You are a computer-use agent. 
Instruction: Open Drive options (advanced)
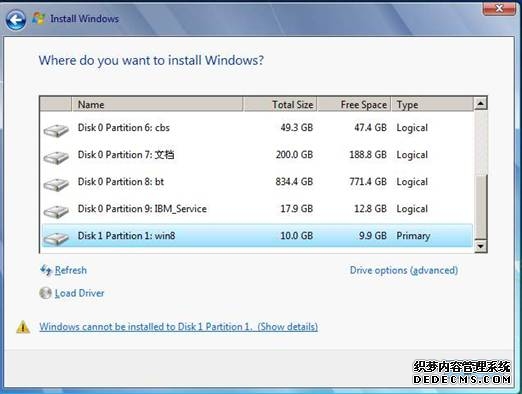coord(404,270)
